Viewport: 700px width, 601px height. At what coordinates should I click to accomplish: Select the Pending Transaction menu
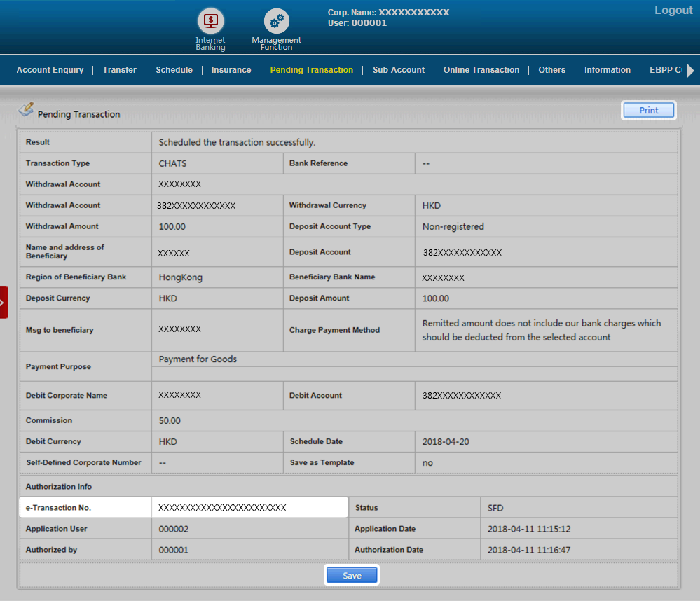tap(311, 70)
